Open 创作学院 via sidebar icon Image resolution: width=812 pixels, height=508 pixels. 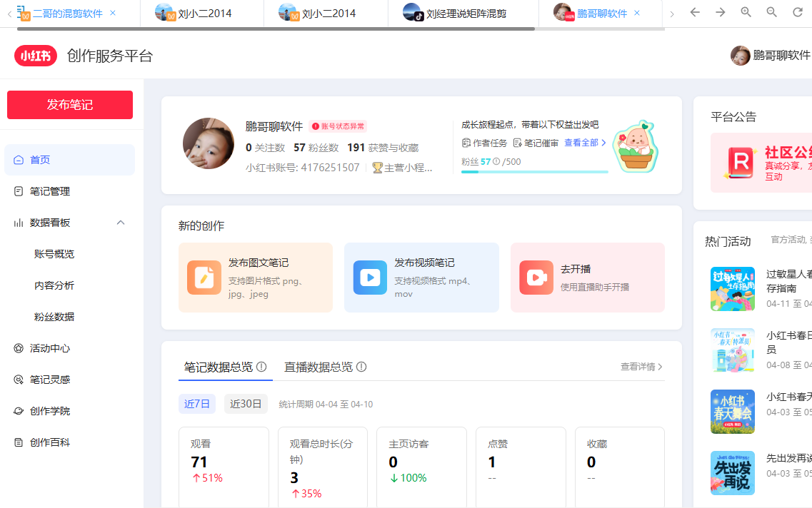pos(20,410)
